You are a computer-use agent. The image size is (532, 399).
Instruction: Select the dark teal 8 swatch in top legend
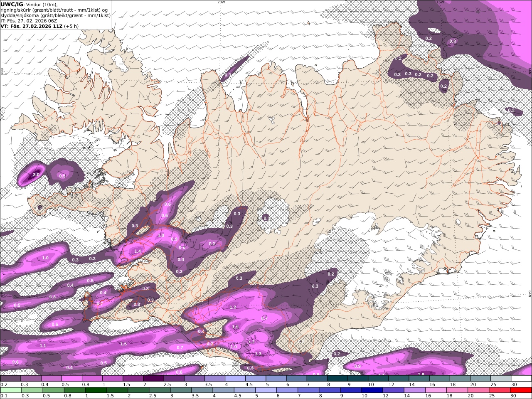pyautogui.click(x=337, y=379)
